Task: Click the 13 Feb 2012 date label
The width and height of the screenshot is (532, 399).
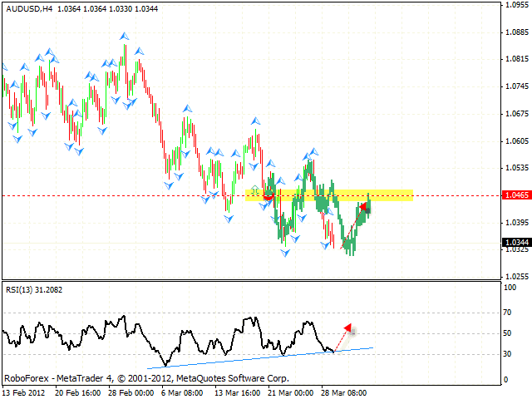Action: click(x=25, y=392)
